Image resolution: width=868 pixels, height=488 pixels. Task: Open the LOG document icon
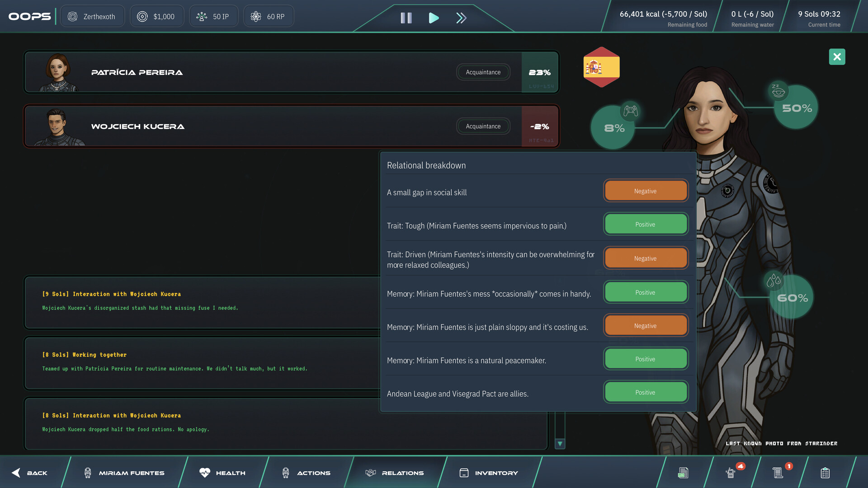tap(683, 473)
